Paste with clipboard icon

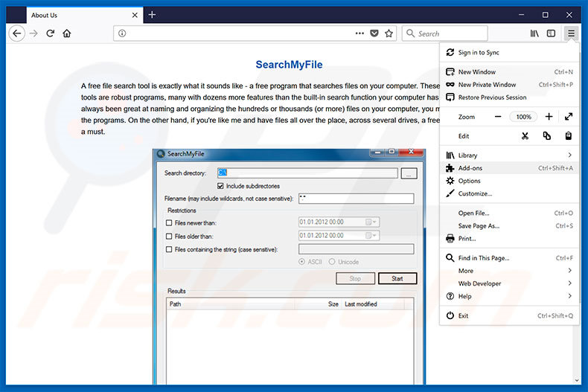[569, 135]
